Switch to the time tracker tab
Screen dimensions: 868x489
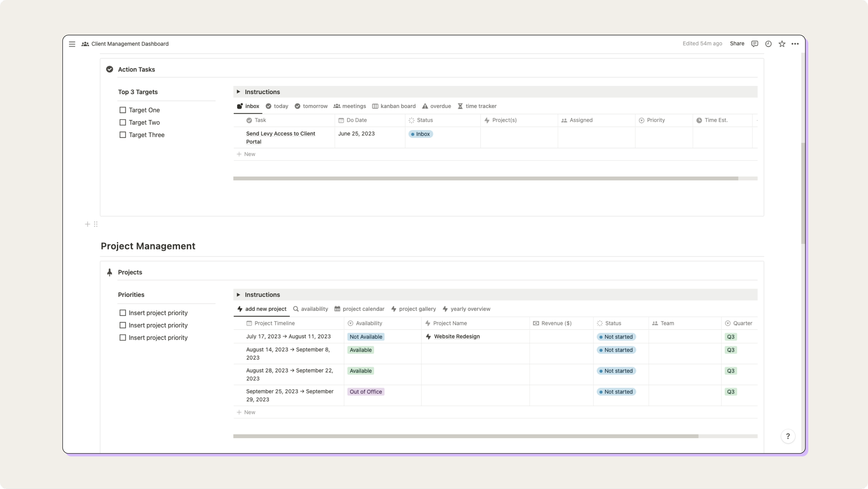pos(477,106)
